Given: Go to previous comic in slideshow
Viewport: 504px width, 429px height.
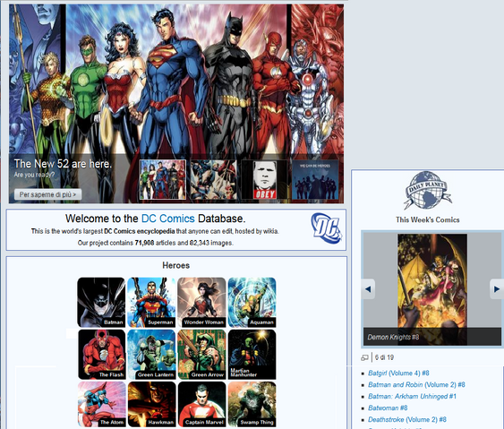Looking at the screenshot, I should [368, 288].
